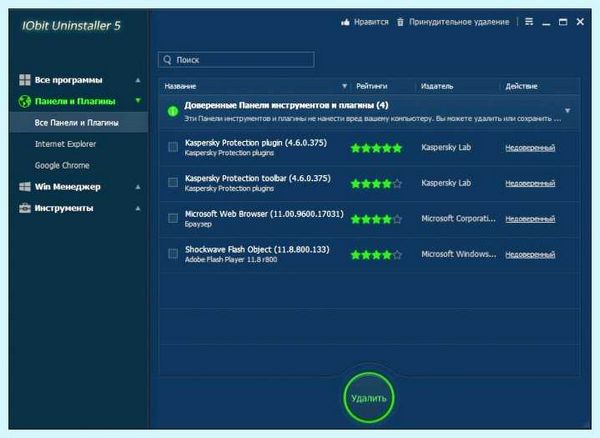
Task: Open the Все программы section
Action: point(68,80)
